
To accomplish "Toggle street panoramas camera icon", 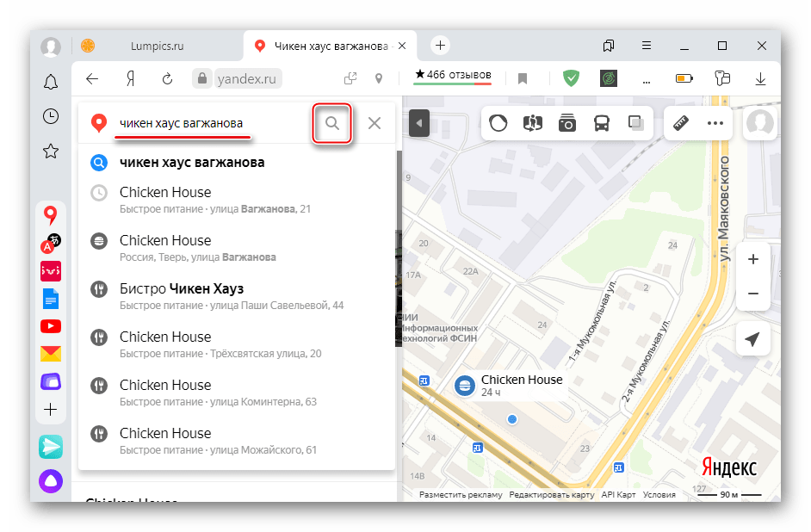I will 566,123.
